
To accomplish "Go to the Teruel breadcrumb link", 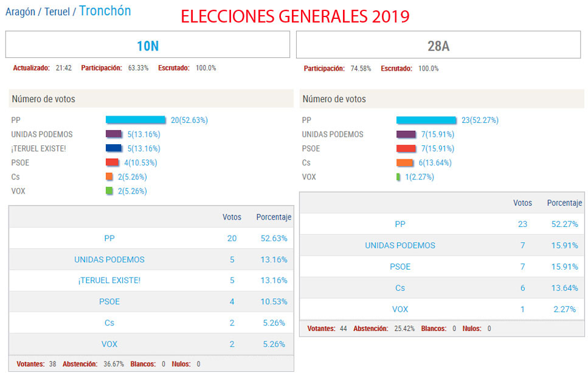I will pos(57,12).
